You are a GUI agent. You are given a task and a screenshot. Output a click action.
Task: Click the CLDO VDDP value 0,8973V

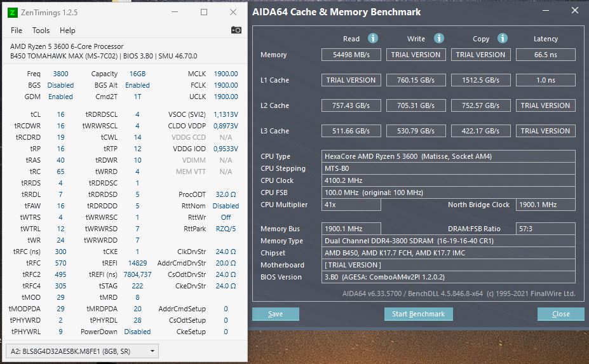point(226,126)
